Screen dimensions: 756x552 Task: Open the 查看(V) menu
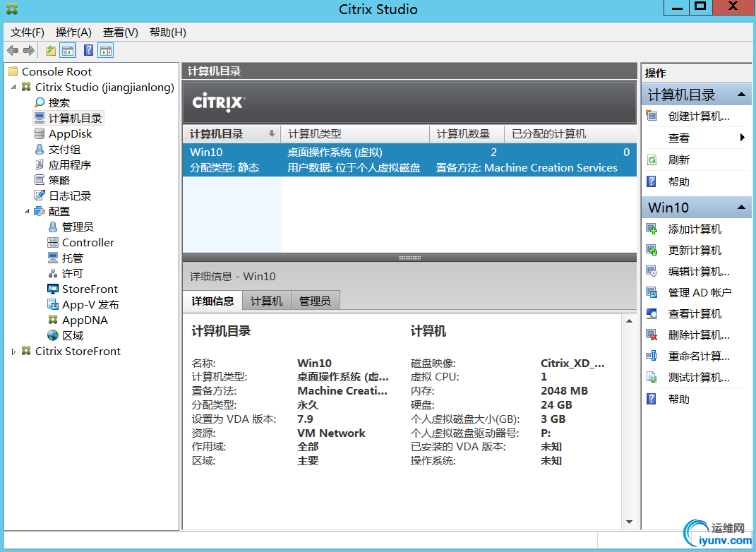[121, 32]
